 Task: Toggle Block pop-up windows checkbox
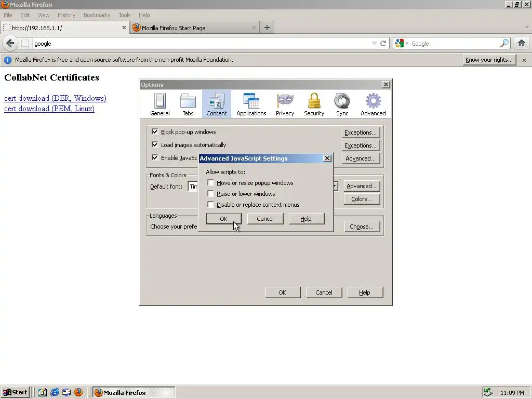pos(155,131)
